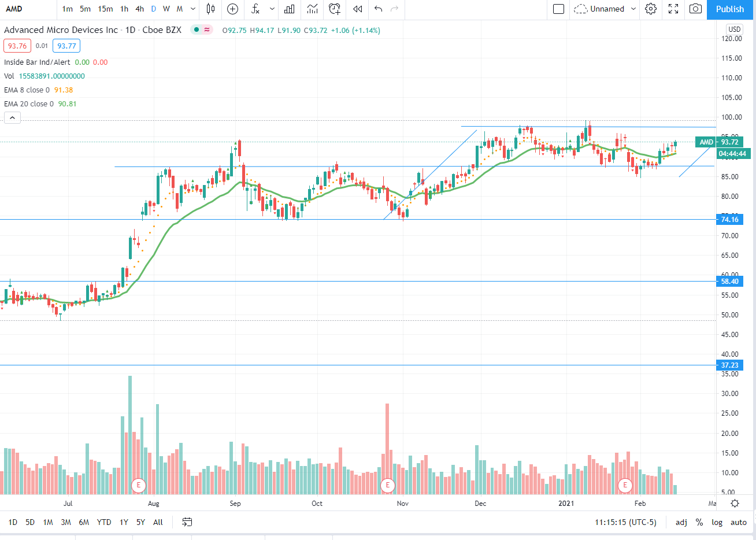The width and height of the screenshot is (756, 540).
Task: Set date range to 1D
Action: click(13, 522)
